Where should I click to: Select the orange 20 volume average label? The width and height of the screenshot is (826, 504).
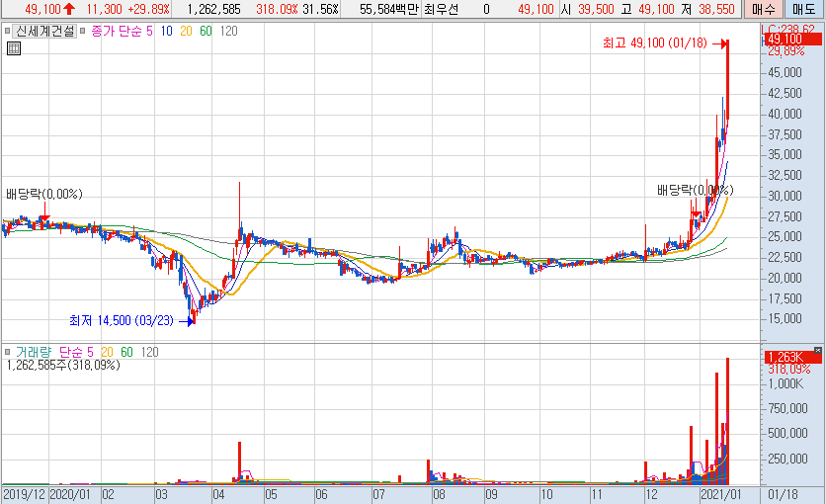coord(107,352)
